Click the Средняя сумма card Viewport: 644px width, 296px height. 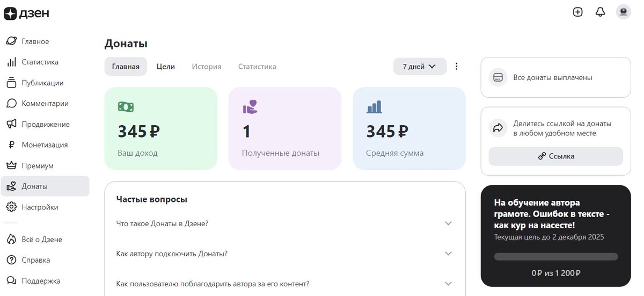[409, 128]
